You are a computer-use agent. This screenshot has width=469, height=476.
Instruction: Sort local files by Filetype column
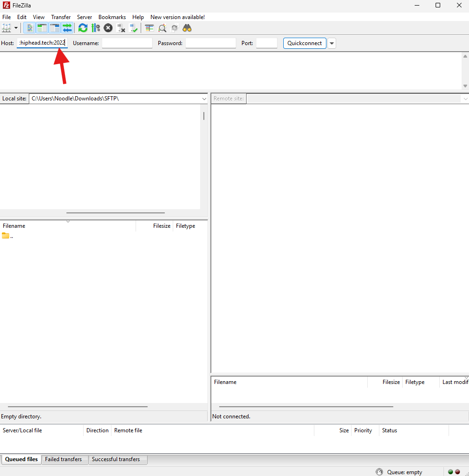click(190, 226)
